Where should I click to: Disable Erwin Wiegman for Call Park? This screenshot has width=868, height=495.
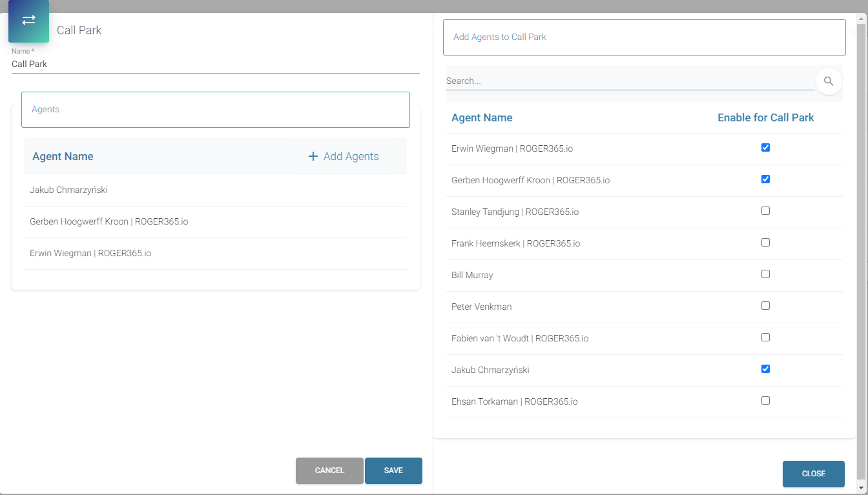pos(765,147)
